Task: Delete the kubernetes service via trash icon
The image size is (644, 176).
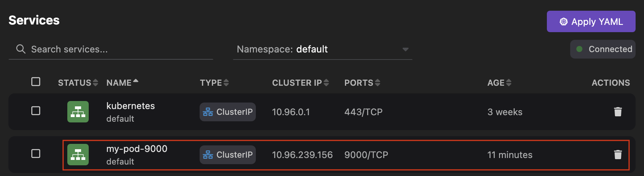Action: pos(618,112)
